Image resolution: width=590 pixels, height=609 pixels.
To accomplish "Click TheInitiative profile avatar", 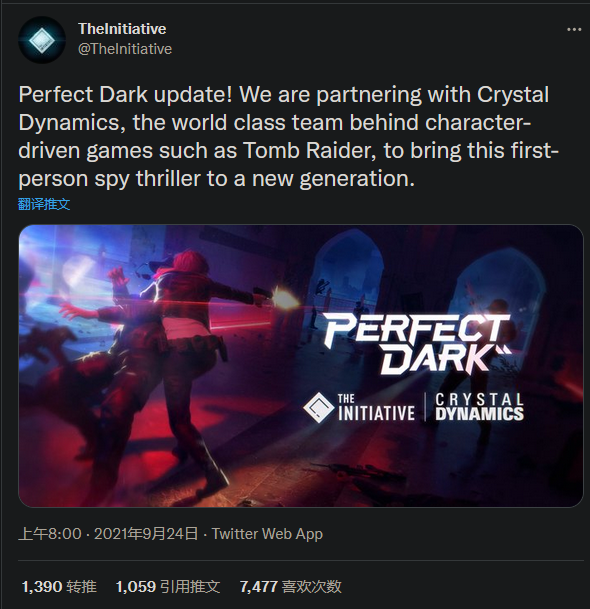I will (x=42, y=40).
